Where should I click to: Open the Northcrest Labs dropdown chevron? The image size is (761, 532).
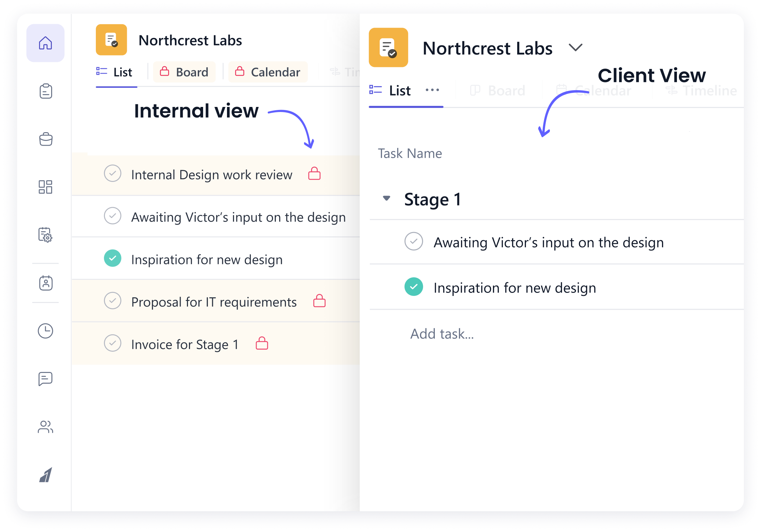point(575,48)
